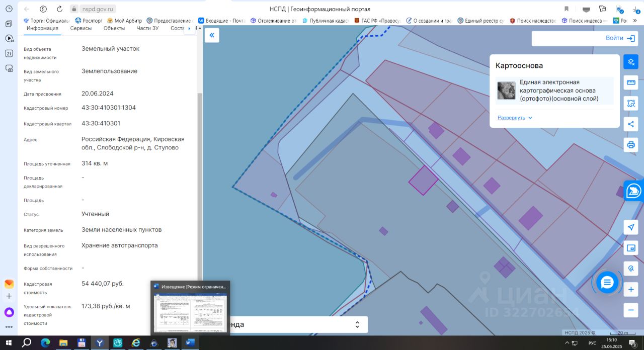Image resolution: width=644 pixels, height=350 pixels.
Task: Share the map view
Action: click(631, 124)
